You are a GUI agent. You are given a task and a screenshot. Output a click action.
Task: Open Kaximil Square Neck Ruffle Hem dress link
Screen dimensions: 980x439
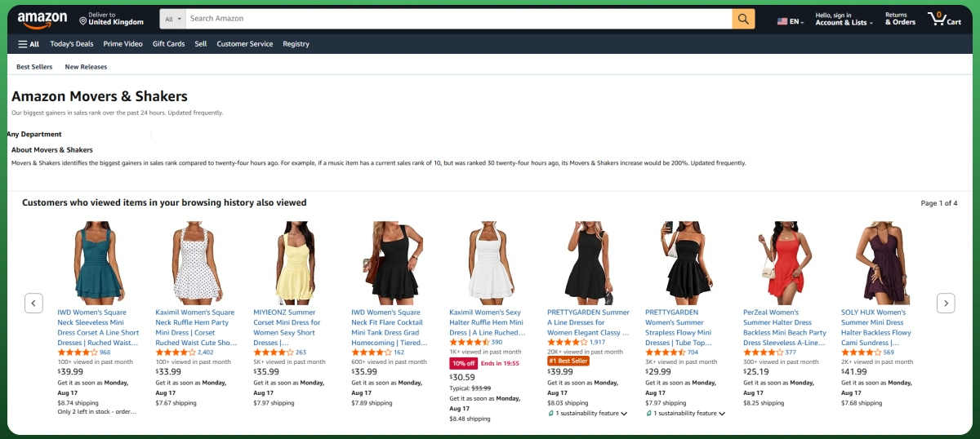tap(196, 327)
